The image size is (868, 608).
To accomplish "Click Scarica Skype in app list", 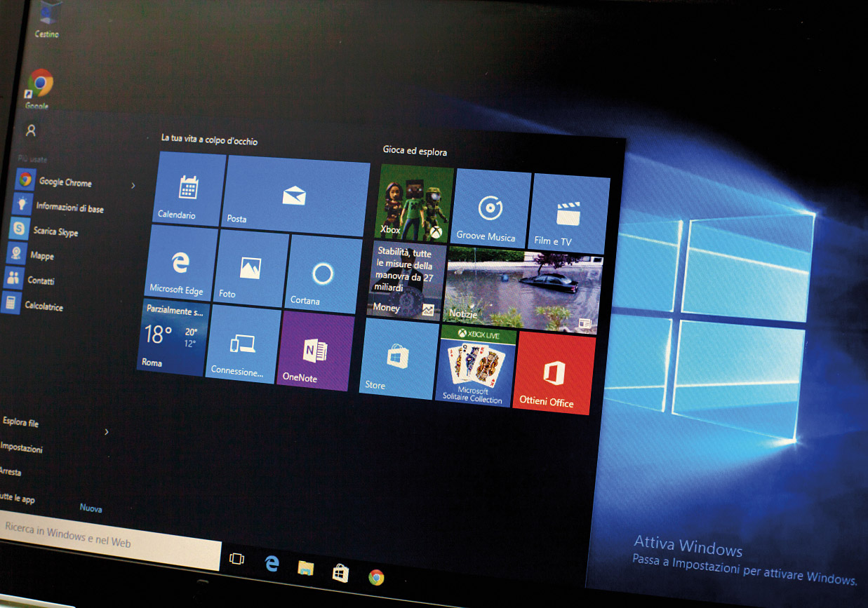I will click(x=55, y=231).
